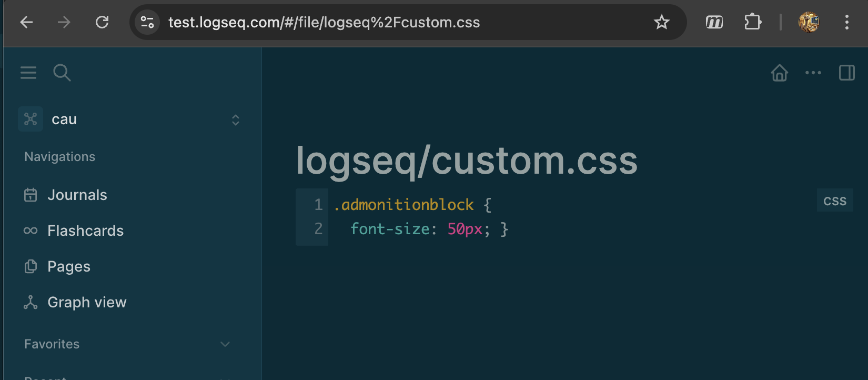Image resolution: width=868 pixels, height=380 pixels.
Task: Bookmark this page with star icon
Action: [661, 22]
